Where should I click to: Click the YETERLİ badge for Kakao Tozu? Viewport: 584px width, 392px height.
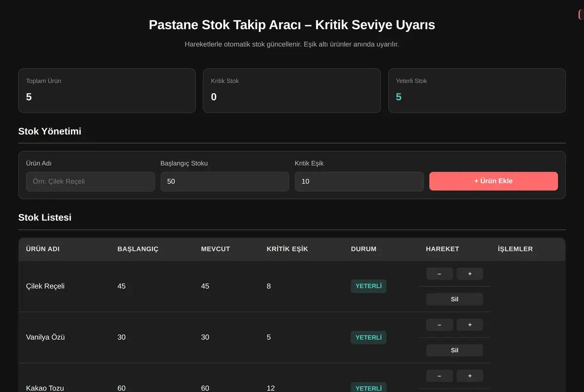pos(368,388)
